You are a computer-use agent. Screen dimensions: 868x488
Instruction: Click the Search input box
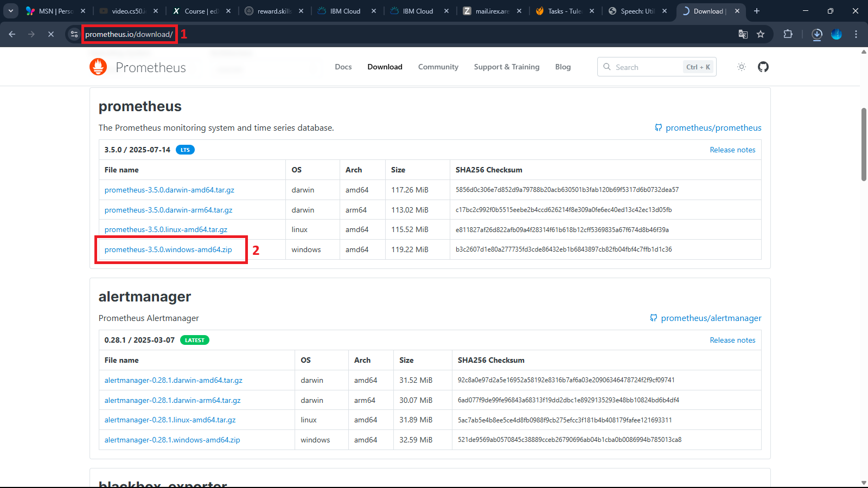tap(657, 67)
